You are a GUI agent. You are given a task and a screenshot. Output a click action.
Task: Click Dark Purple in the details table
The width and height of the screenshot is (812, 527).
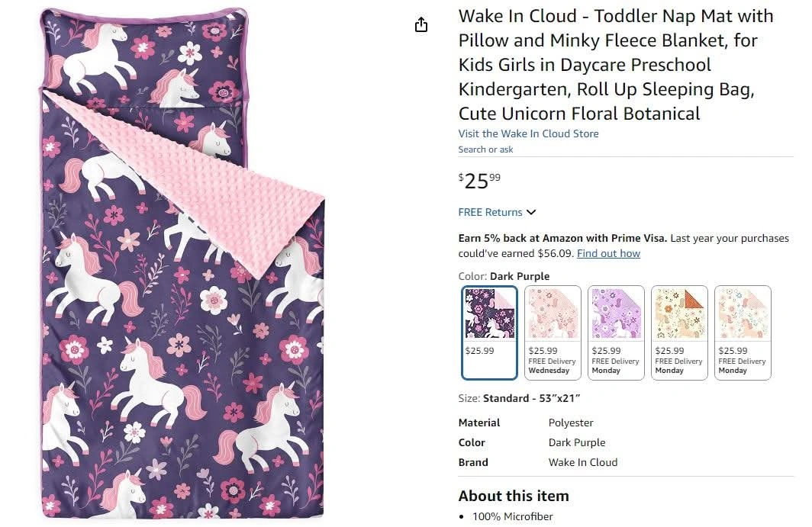pos(577,442)
